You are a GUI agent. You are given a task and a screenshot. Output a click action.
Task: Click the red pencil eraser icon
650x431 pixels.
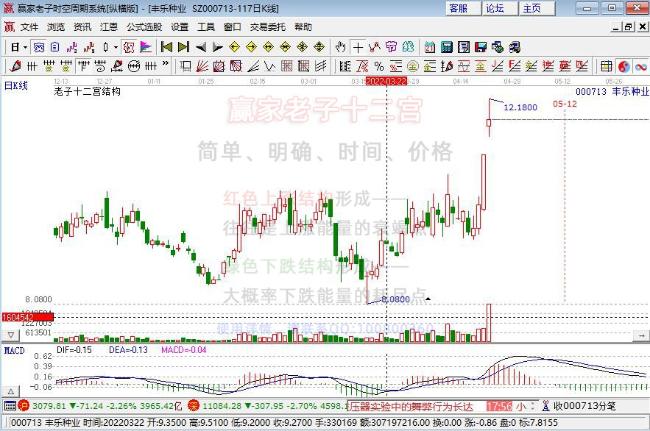(15, 66)
